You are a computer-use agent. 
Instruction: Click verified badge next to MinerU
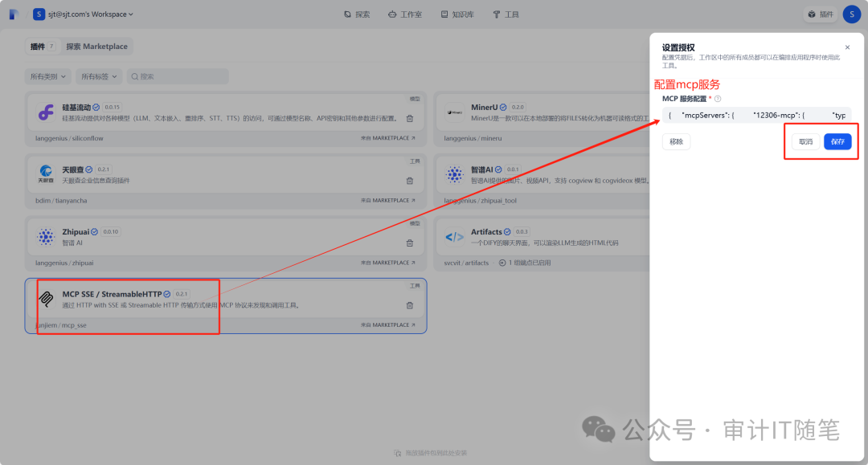(x=503, y=108)
